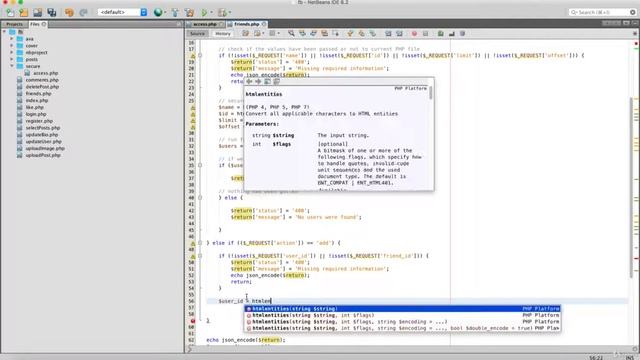Select like.php in Files tree
The width and height of the screenshot is (640, 360).
(x=34, y=107)
